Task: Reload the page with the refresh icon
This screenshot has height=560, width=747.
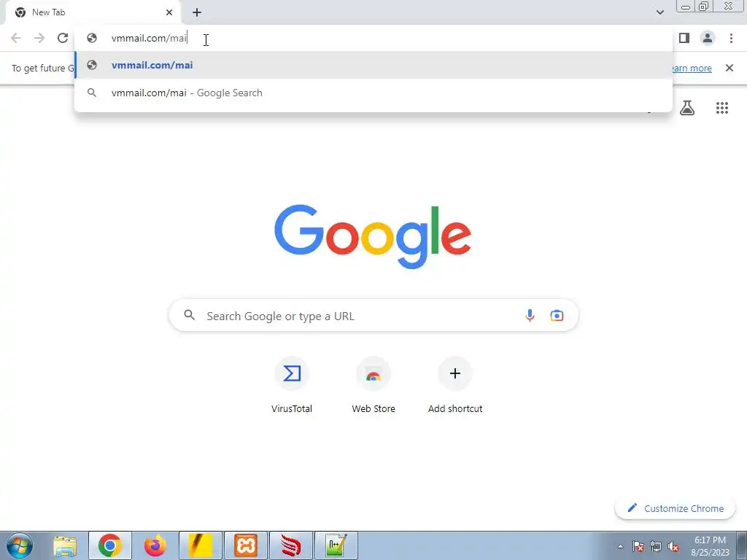Action: 63,38
